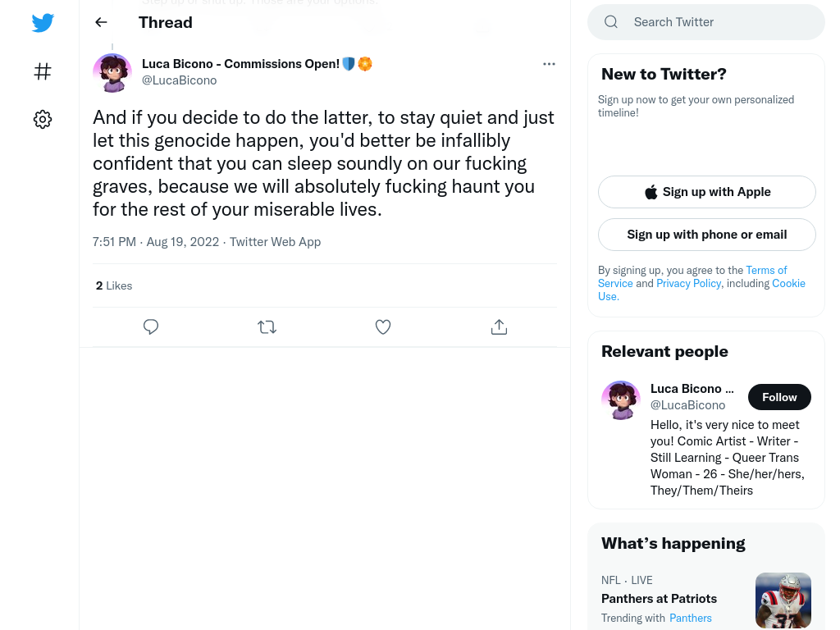Open the Terms of Service link
Screen dimensions: 840x630
[x=692, y=276]
